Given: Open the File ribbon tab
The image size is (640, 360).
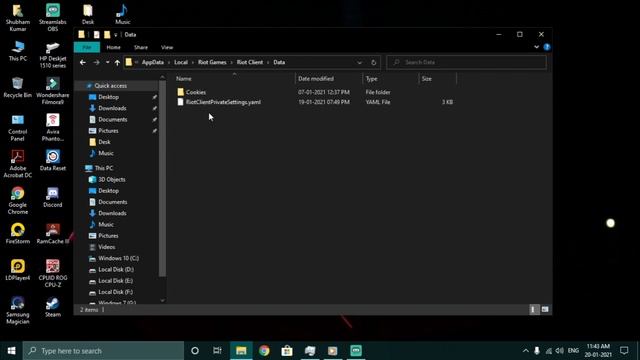Looking at the screenshot, I should (87, 47).
